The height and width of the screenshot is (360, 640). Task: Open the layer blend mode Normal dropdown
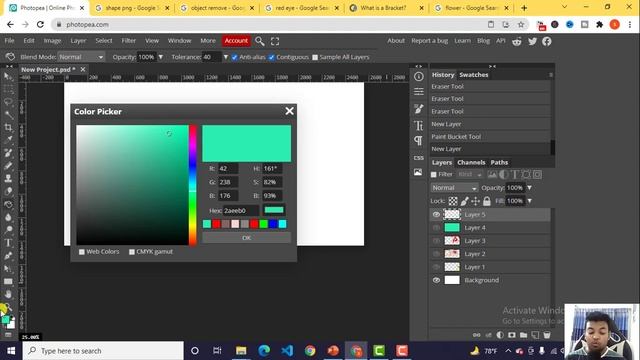pos(454,188)
